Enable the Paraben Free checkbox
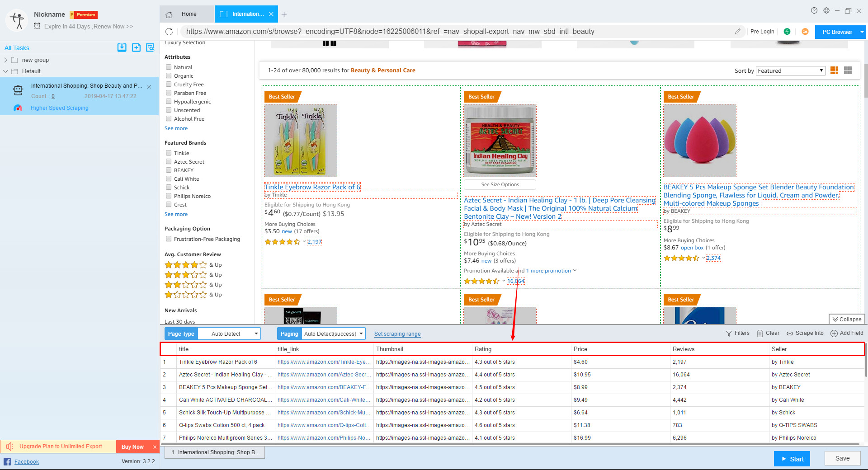 pyautogui.click(x=169, y=93)
